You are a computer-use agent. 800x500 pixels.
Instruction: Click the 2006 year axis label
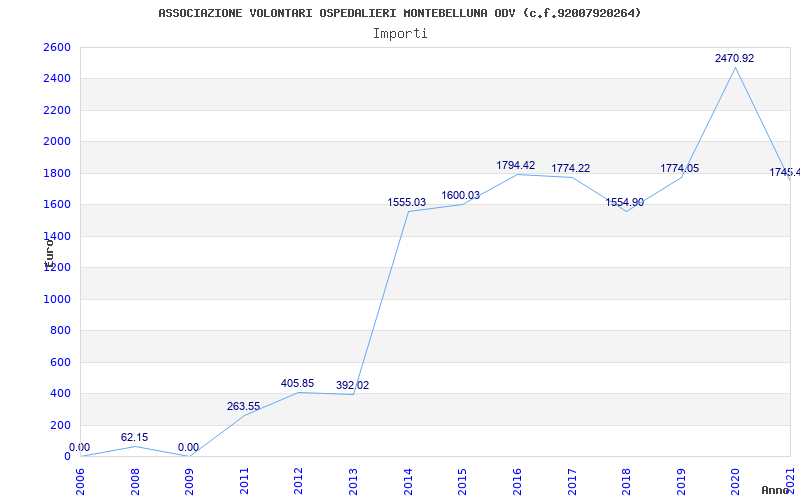pos(81,482)
